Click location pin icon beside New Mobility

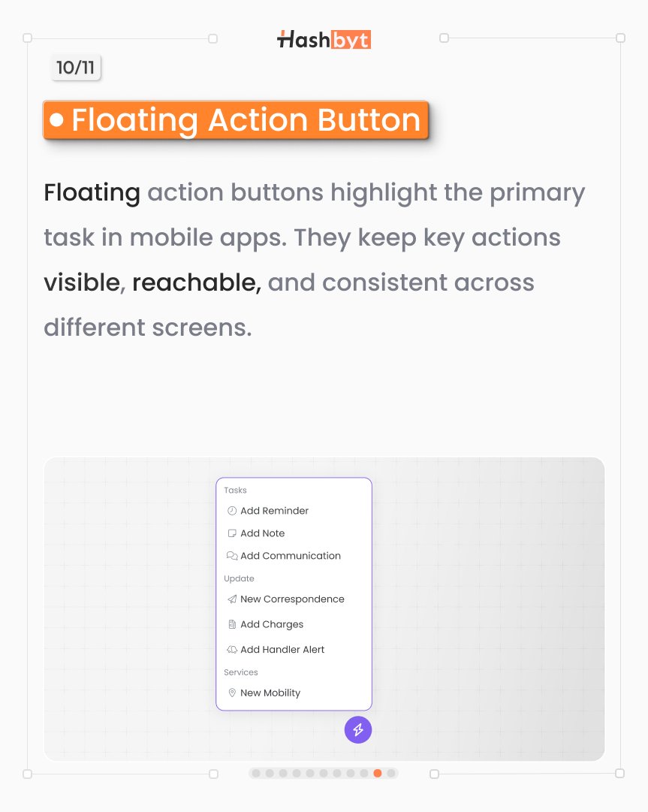coord(232,693)
